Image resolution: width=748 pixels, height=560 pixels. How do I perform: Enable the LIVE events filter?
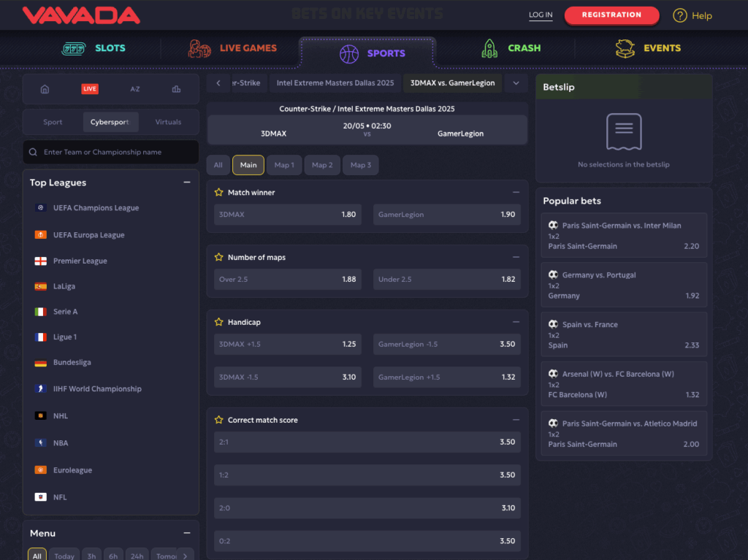(89, 88)
